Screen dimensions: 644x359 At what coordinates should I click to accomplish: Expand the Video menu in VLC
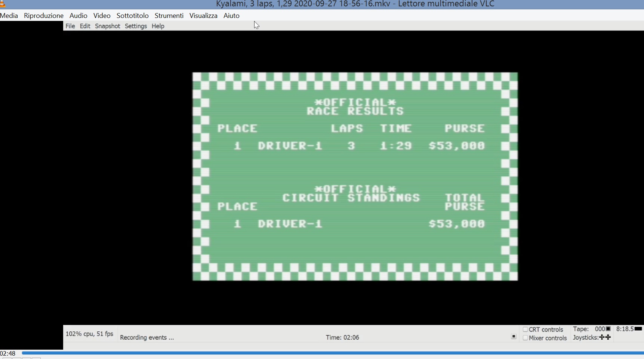(102, 16)
